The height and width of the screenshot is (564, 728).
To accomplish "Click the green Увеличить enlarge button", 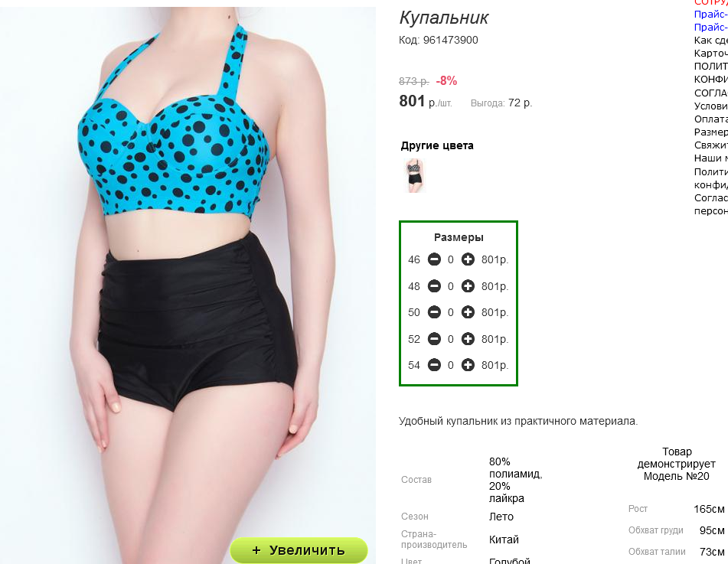I will (x=299, y=550).
